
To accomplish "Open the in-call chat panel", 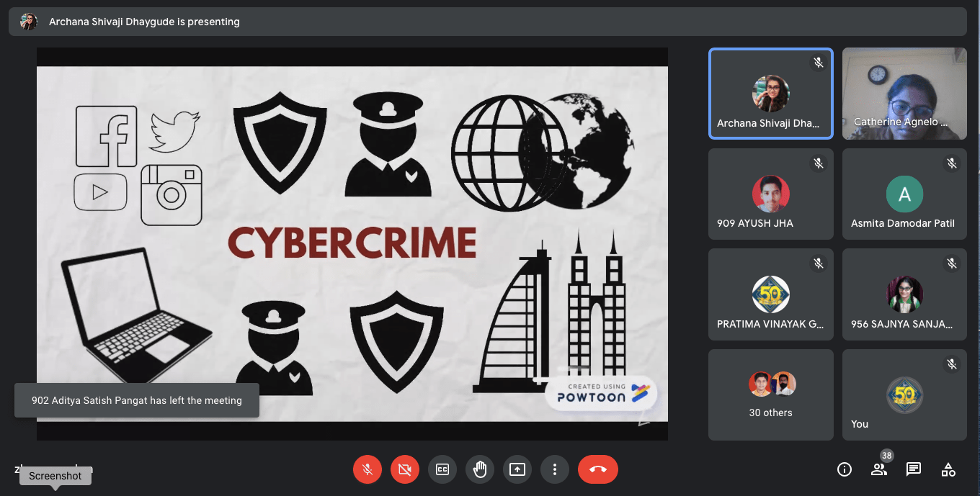I will pos(913,469).
